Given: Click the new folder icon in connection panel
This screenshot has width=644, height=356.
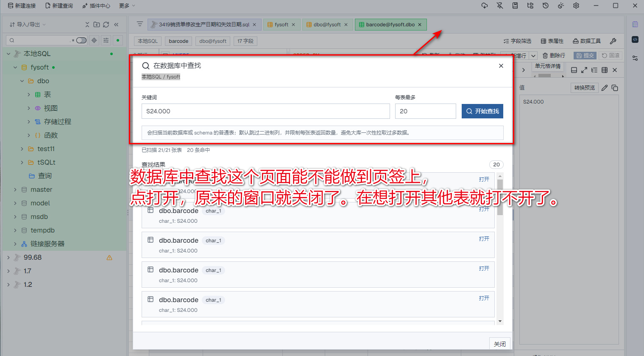Looking at the screenshot, I should [97, 25].
